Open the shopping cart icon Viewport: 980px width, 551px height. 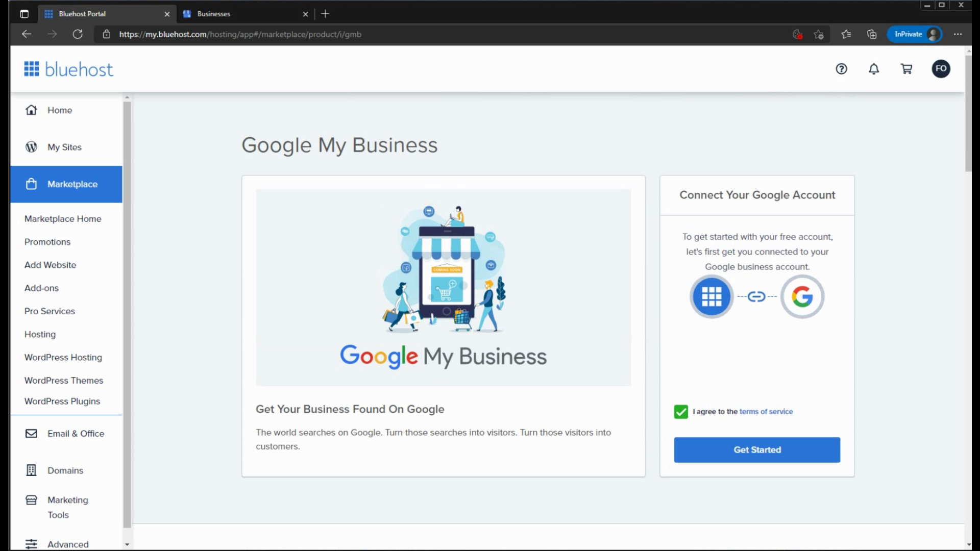tap(906, 69)
